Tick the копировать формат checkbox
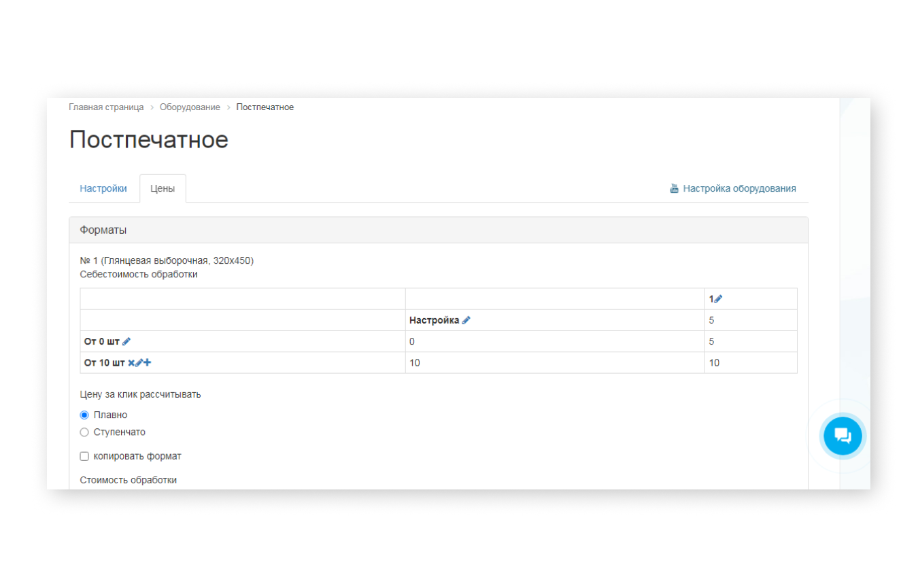918x588 pixels. tap(84, 456)
